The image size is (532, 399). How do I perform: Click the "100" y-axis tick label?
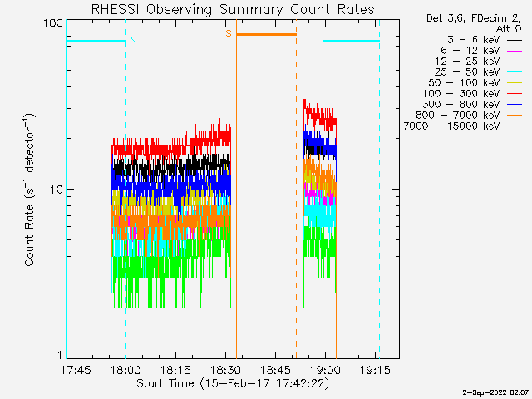53,23
